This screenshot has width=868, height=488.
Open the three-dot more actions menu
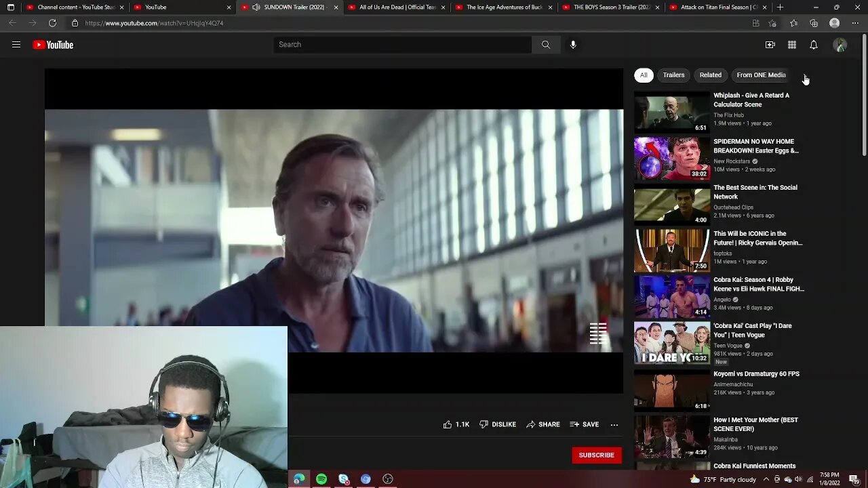pyautogui.click(x=614, y=424)
